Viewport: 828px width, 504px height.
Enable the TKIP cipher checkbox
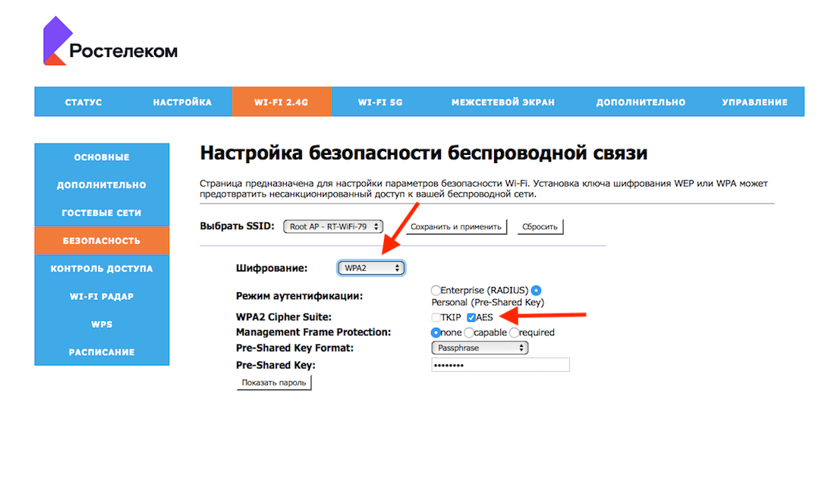(x=436, y=317)
